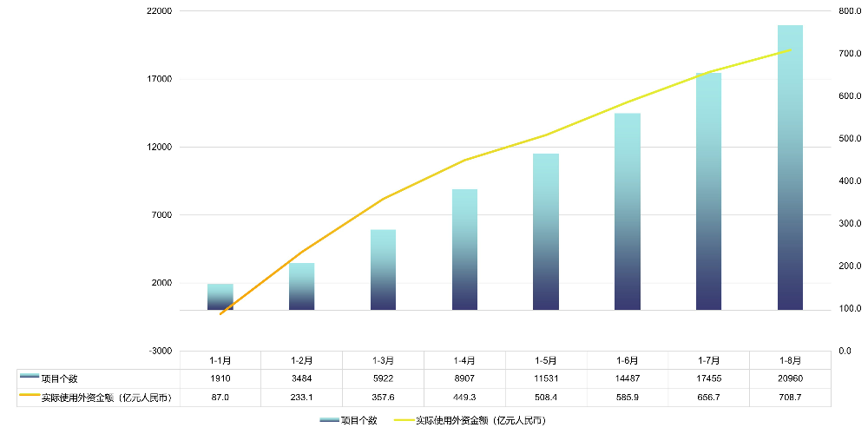Select the tallest bar for 1-8月
This screenshot has width=868, height=434.
tap(790, 174)
